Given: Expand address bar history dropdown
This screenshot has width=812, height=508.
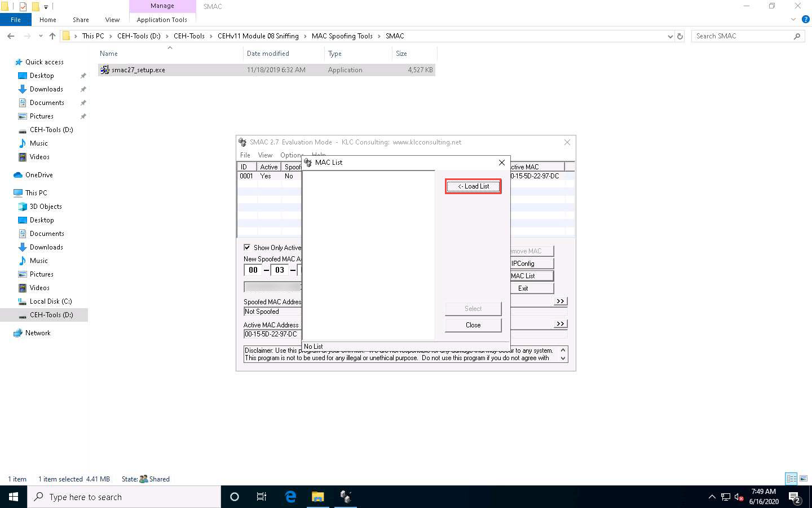Looking at the screenshot, I should [x=670, y=36].
